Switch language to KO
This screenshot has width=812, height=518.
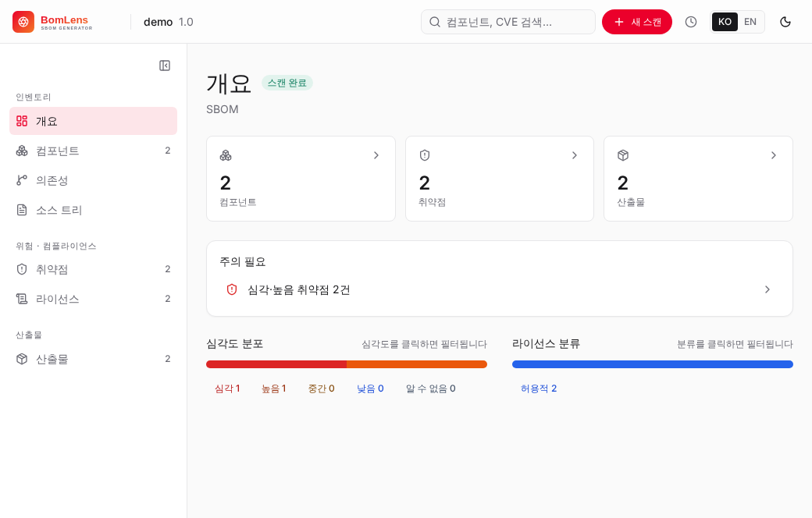pos(725,22)
